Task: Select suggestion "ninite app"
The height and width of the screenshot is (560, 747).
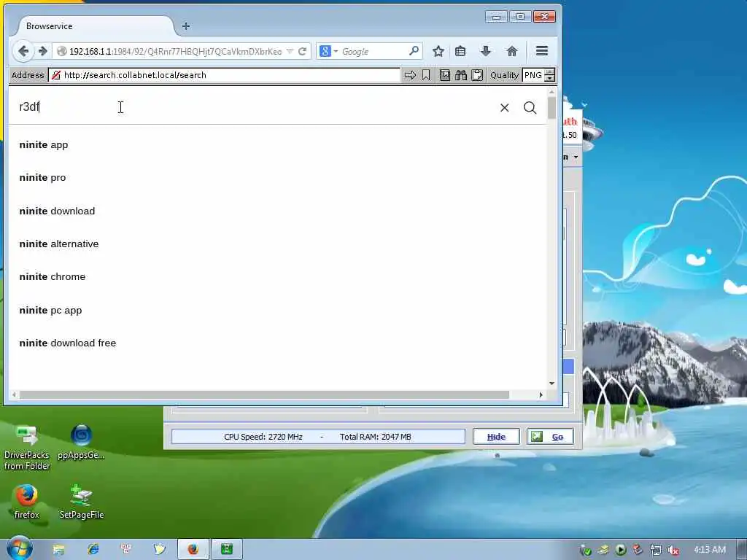Action: pyautogui.click(x=44, y=144)
